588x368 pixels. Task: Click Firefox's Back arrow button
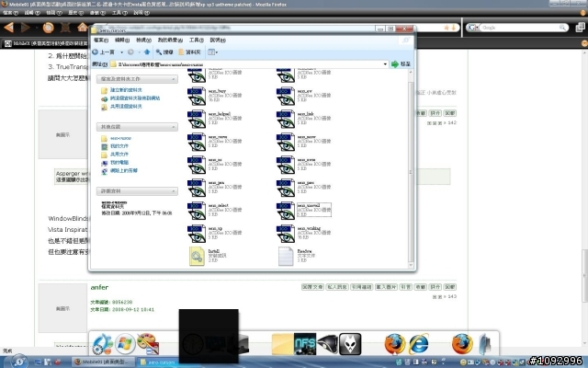(9, 28)
